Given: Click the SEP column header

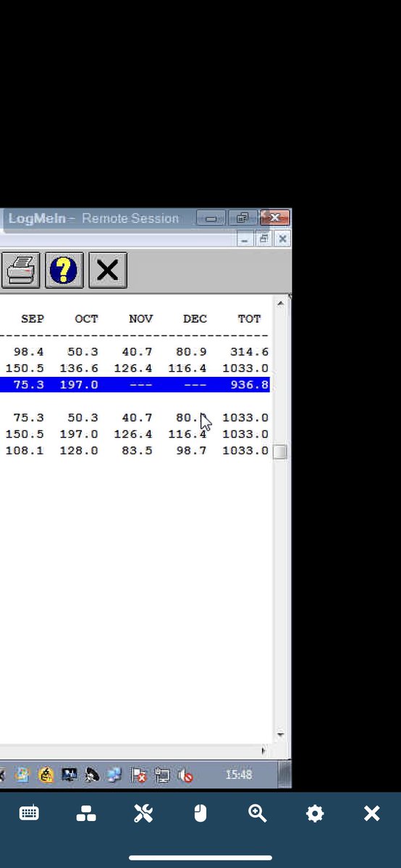Looking at the screenshot, I should coord(33,319).
